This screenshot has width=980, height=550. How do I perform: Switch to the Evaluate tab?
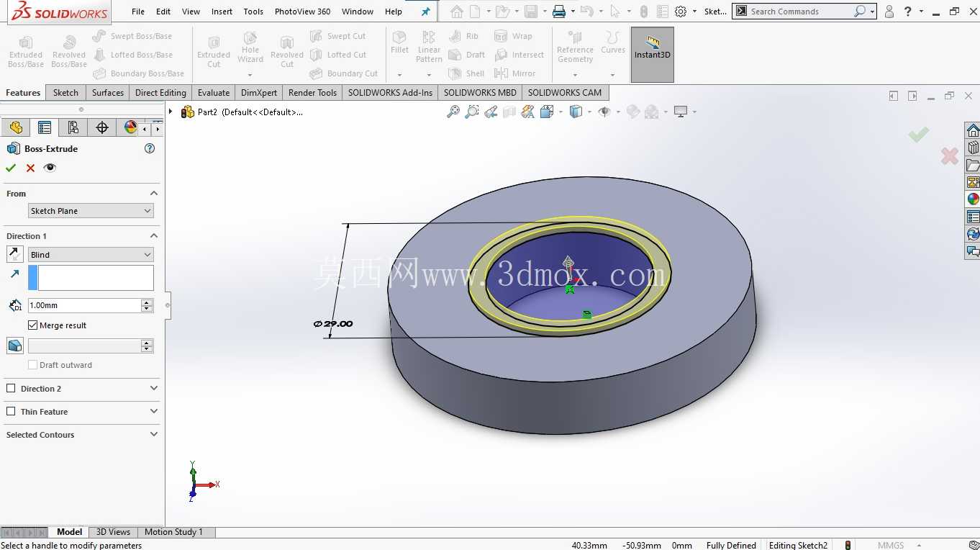coord(214,93)
